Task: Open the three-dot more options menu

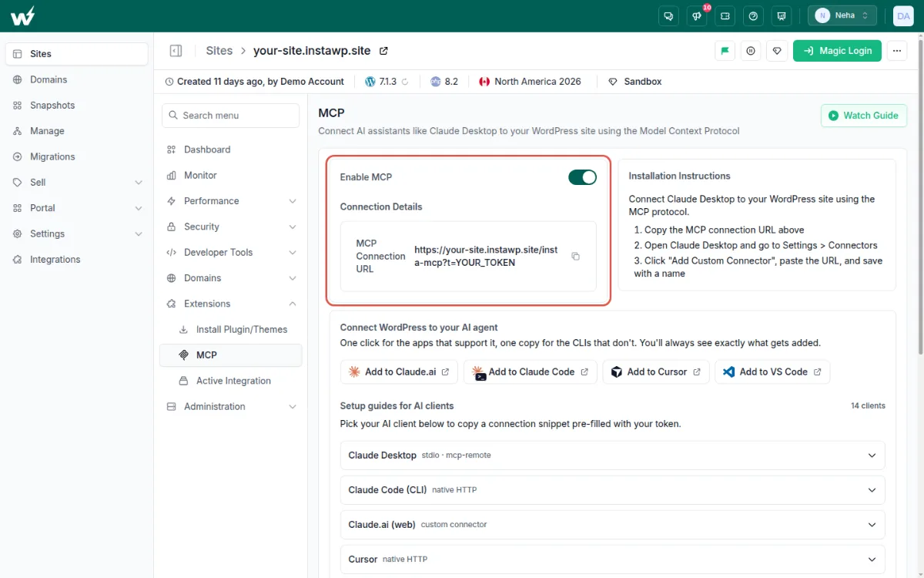Action: click(x=896, y=51)
